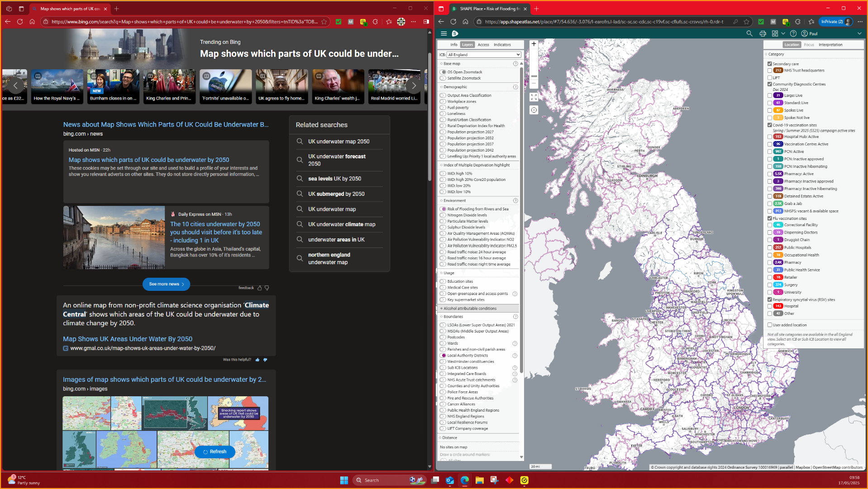Toggle Local Authority Districts boundary

coord(444,356)
